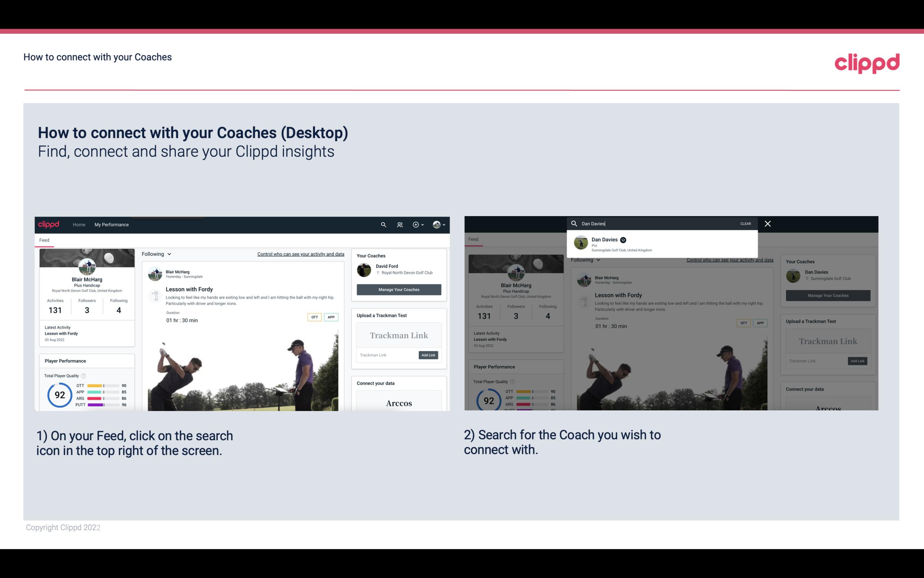Click the clear search button in search bar
Screen dimensions: 924x578
point(746,223)
